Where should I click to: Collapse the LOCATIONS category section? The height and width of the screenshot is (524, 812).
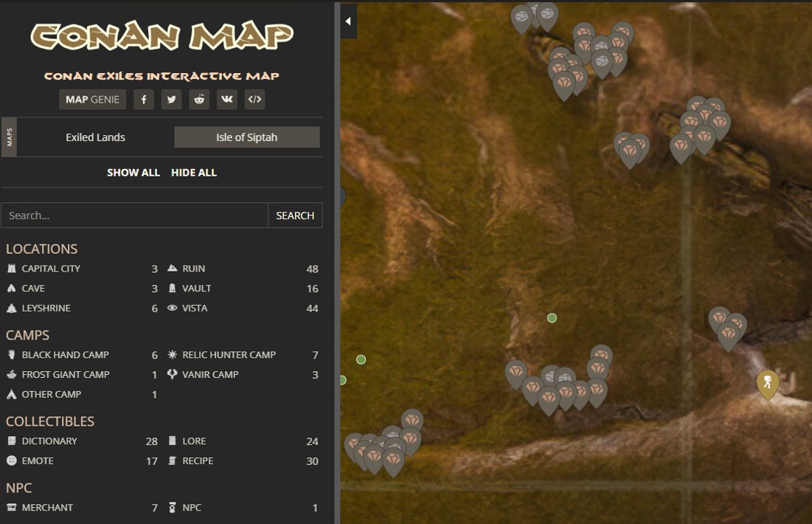(x=42, y=249)
